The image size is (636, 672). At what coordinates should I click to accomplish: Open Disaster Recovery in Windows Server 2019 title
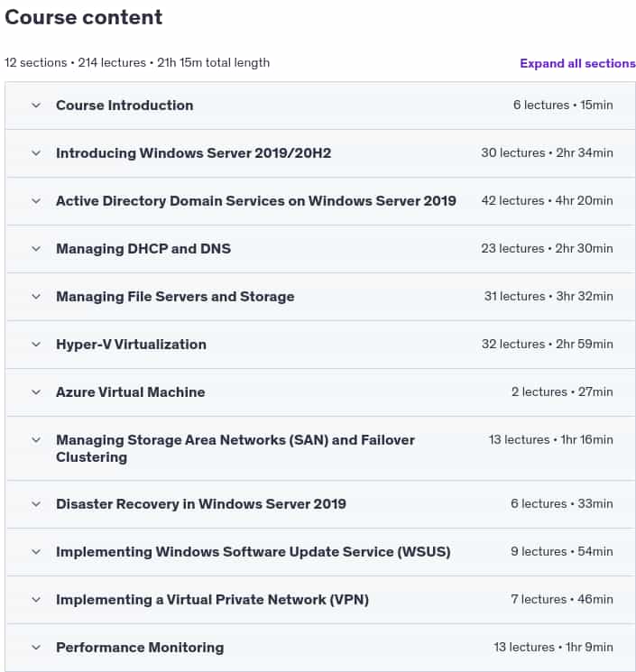(201, 504)
